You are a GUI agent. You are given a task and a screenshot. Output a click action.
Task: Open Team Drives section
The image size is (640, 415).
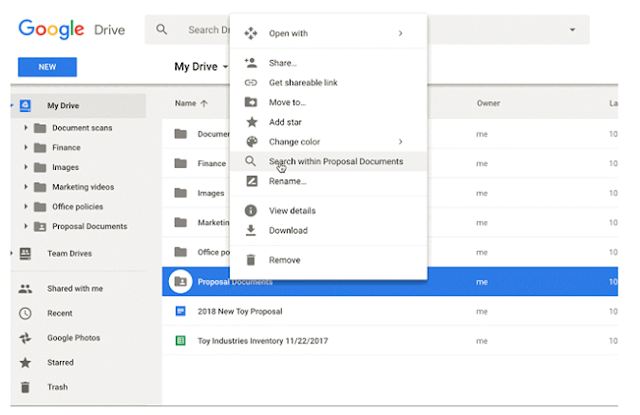(x=69, y=254)
